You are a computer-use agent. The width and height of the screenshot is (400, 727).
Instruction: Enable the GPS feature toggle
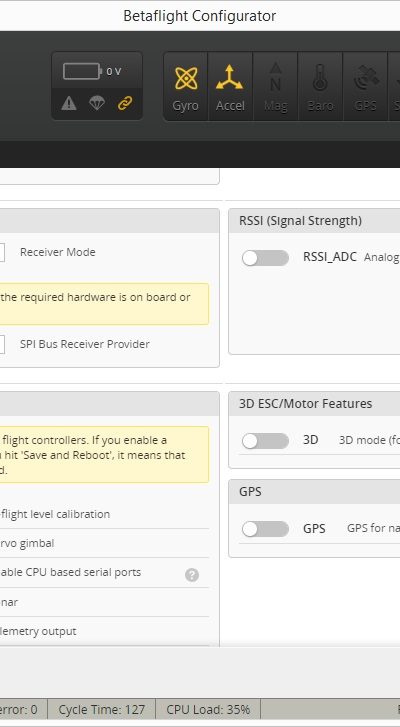pyautogui.click(x=265, y=529)
